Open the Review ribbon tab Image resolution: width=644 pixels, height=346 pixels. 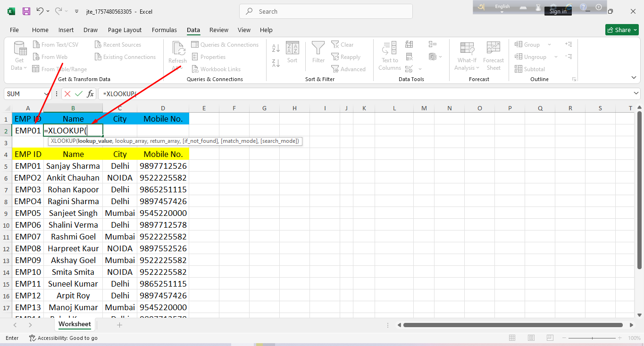(x=218, y=30)
